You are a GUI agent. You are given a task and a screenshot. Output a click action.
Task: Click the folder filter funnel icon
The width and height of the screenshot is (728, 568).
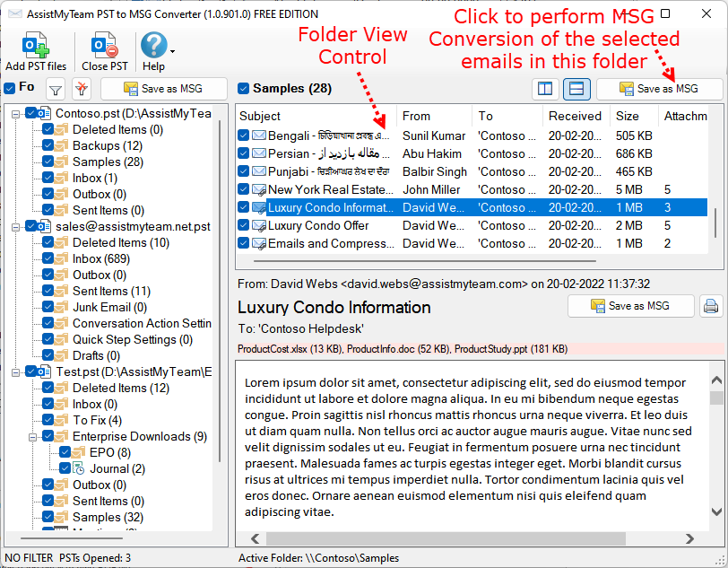[56, 89]
